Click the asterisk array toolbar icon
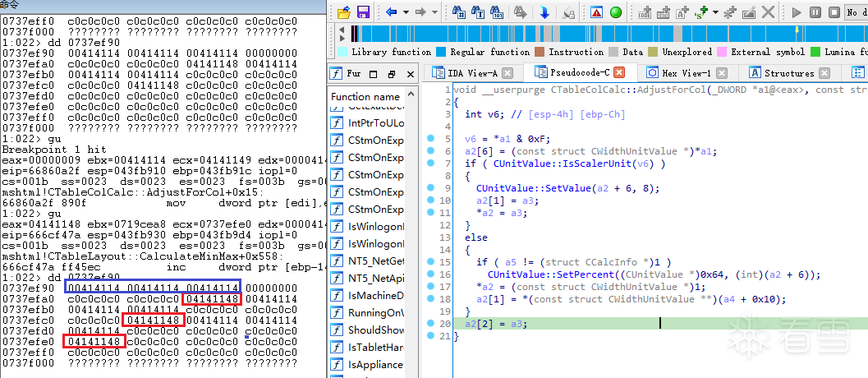 click(x=731, y=12)
